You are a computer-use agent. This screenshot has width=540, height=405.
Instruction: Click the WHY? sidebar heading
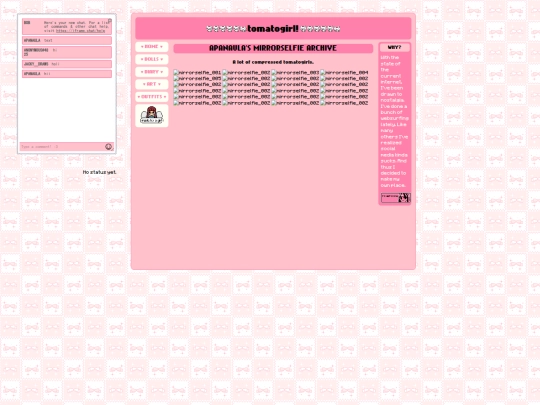coord(394,47)
